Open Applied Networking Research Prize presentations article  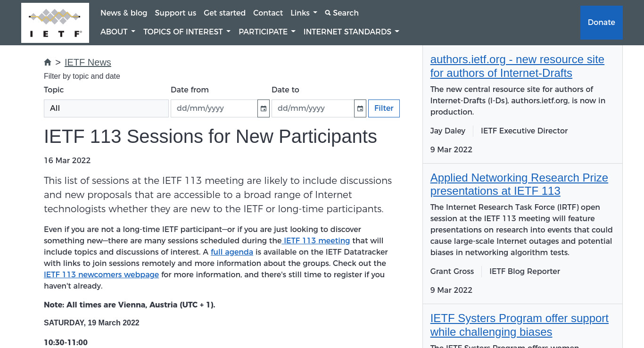[519, 184]
